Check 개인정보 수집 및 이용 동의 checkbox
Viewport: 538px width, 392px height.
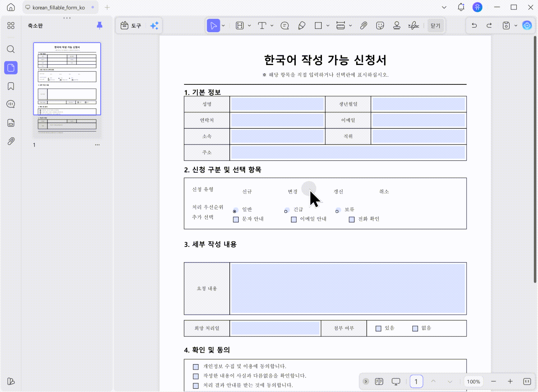point(196,367)
